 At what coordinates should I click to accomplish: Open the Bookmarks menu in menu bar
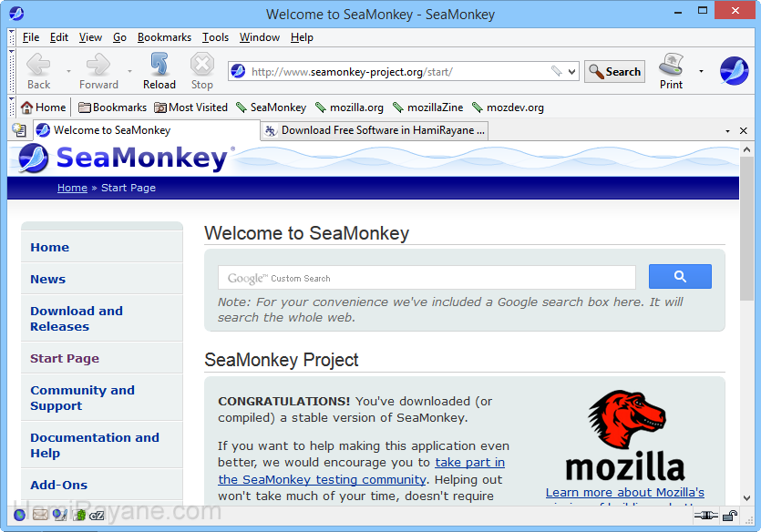point(164,37)
